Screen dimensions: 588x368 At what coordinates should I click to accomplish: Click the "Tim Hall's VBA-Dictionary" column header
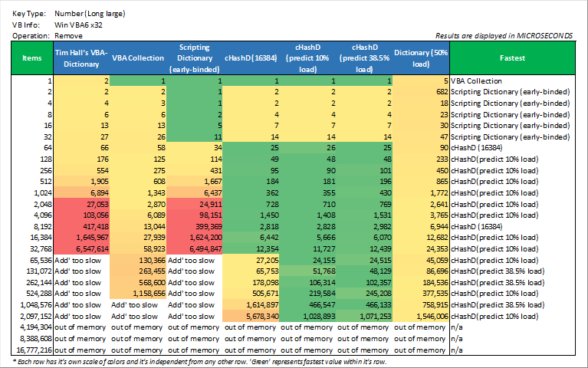pyautogui.click(x=80, y=58)
